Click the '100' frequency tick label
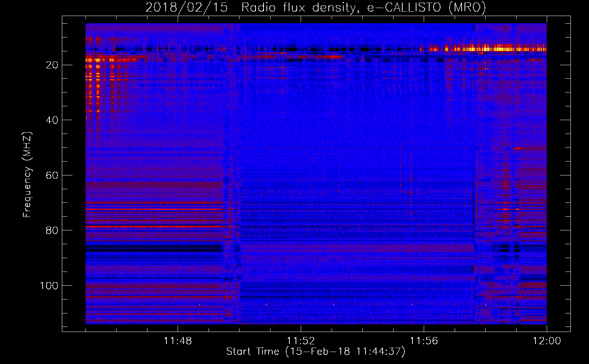 click(x=49, y=286)
